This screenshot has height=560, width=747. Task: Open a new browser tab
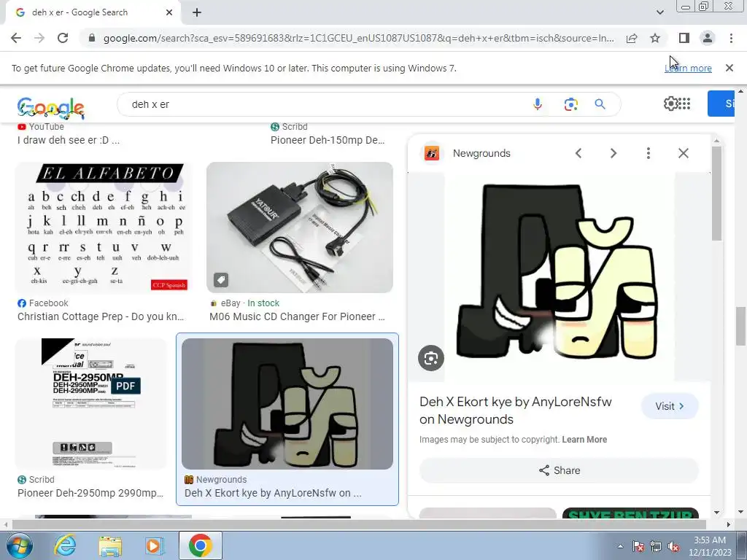pyautogui.click(x=197, y=12)
